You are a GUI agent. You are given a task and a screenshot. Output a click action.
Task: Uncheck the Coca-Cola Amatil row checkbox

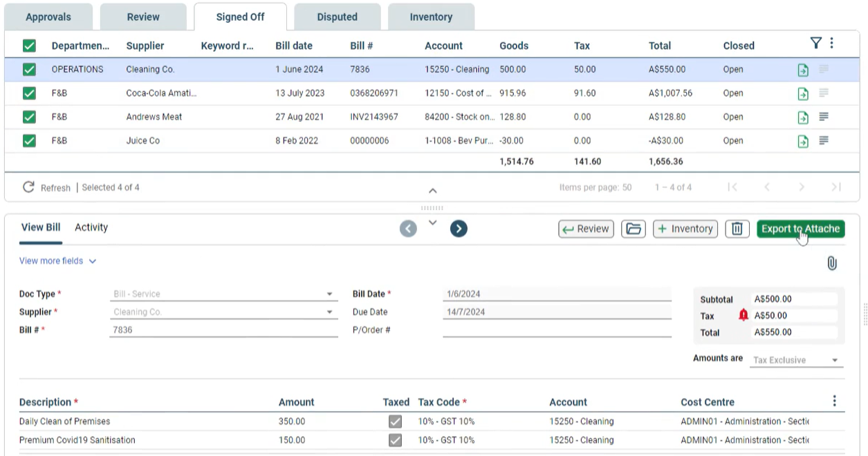[x=29, y=93]
